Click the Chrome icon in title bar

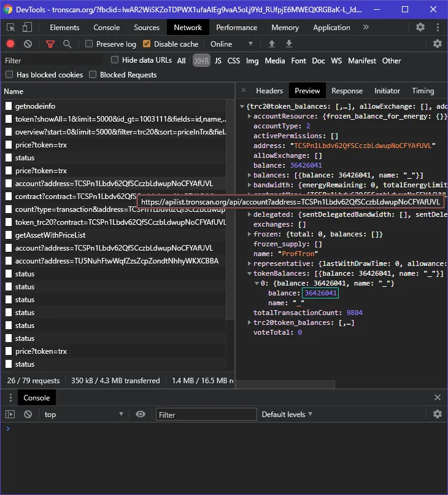[8, 9]
